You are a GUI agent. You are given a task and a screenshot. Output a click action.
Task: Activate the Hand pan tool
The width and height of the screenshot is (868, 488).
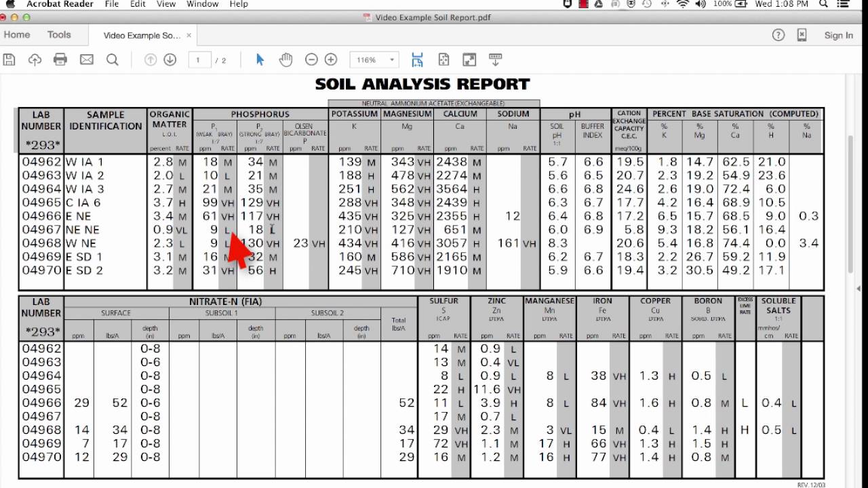click(x=285, y=60)
